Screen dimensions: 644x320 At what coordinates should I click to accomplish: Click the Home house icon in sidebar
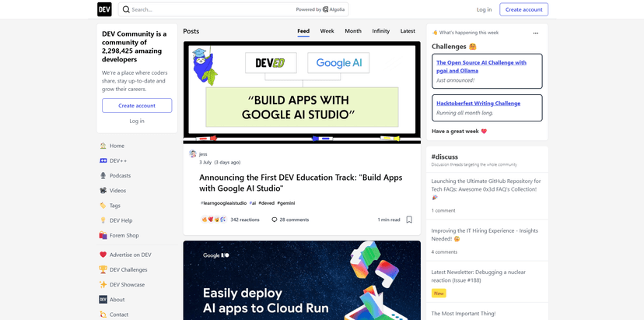point(103,146)
